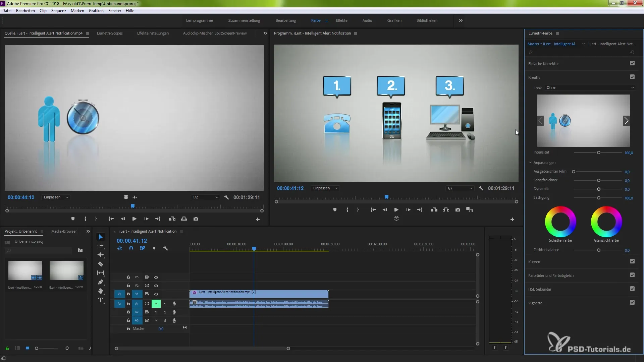Open the Sequenz menu
The width and height of the screenshot is (644, 362).
59,11
